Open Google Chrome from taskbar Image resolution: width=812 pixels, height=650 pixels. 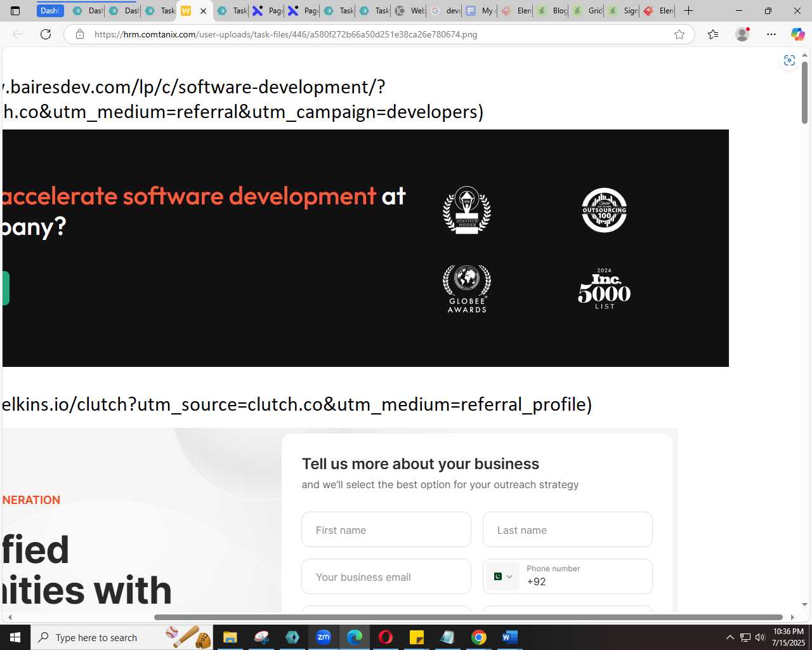pos(479,637)
